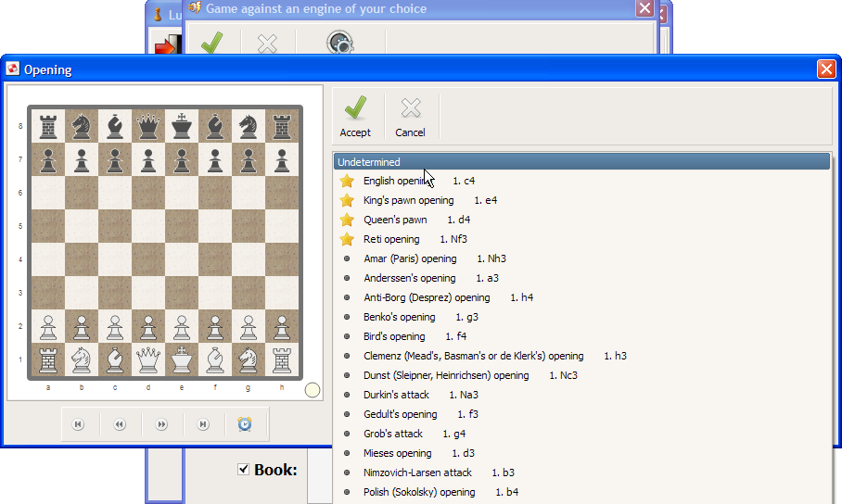Viewport: 842px width, 504px height.
Task: Click the Cancel X button in Opening dialog
Action: point(410,117)
